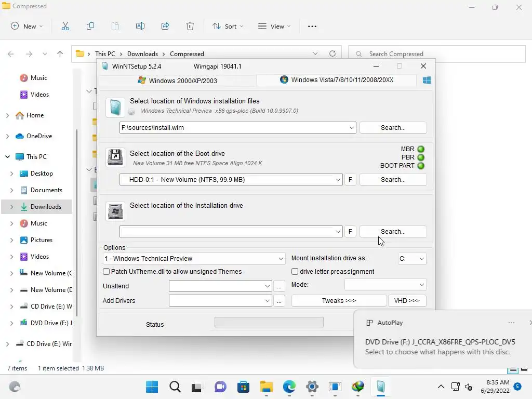Open the Chat app on the taskbar
The height and width of the screenshot is (399, 532).
(220, 387)
